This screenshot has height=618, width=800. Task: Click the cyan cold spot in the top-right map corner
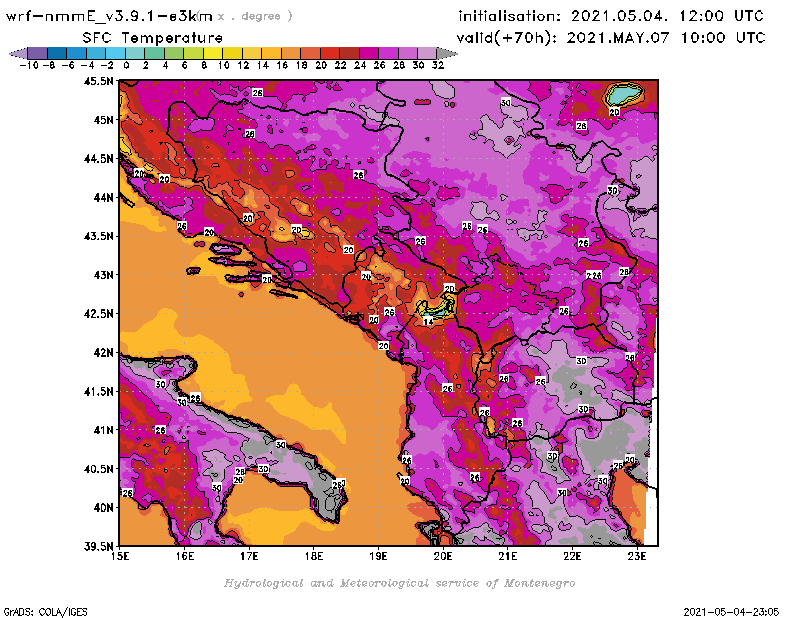(x=626, y=94)
